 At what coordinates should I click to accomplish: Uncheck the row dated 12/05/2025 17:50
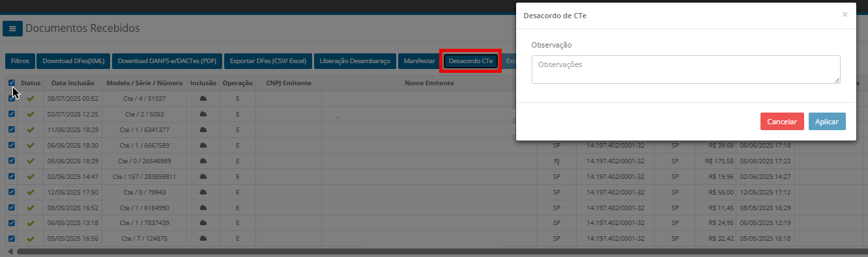(11, 192)
